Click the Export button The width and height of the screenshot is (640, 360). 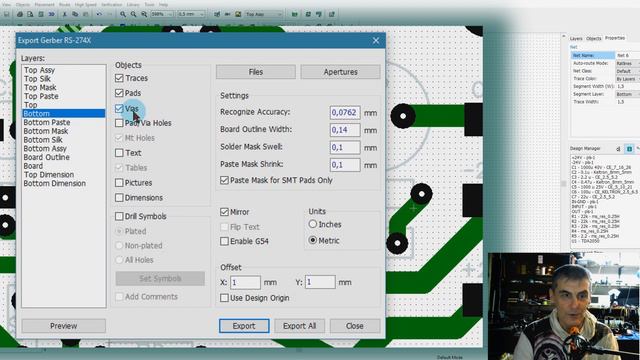click(x=244, y=326)
